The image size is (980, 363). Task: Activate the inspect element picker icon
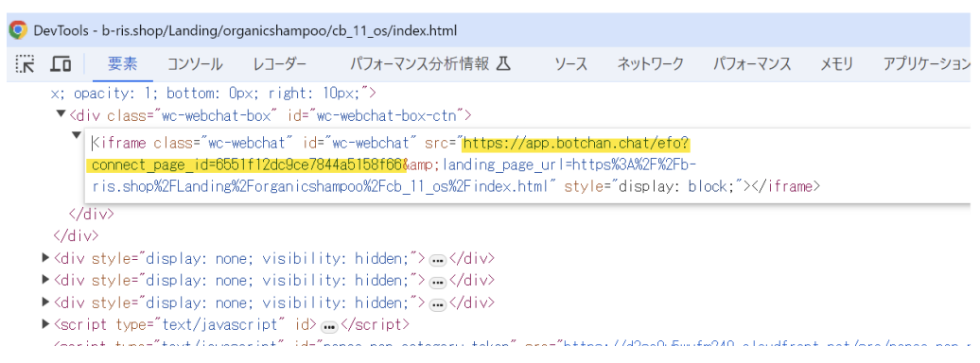25,63
